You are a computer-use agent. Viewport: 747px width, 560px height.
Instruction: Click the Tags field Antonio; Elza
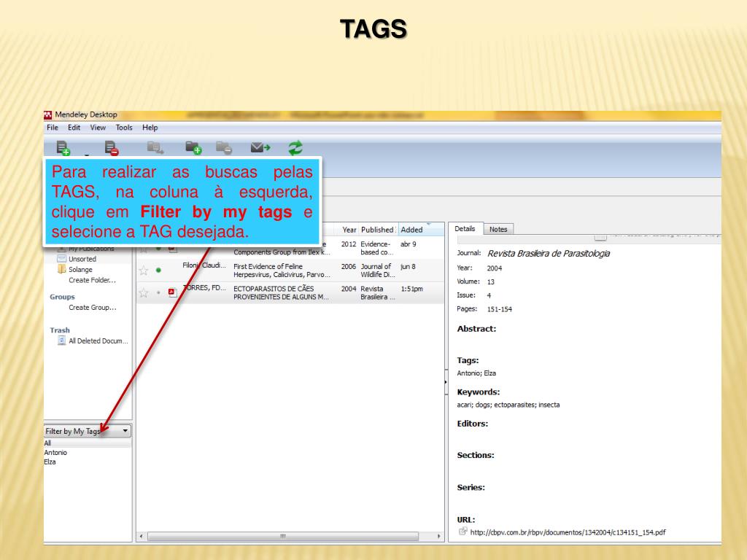[x=476, y=373]
